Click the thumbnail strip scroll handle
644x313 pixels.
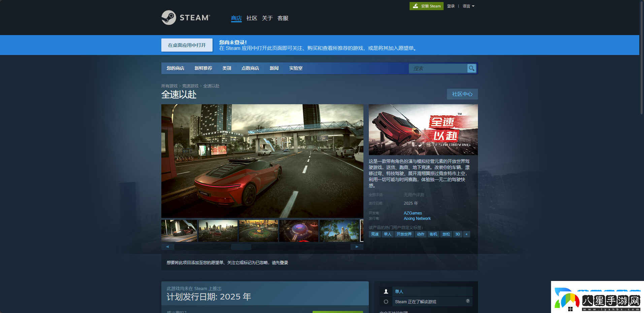[x=241, y=247]
